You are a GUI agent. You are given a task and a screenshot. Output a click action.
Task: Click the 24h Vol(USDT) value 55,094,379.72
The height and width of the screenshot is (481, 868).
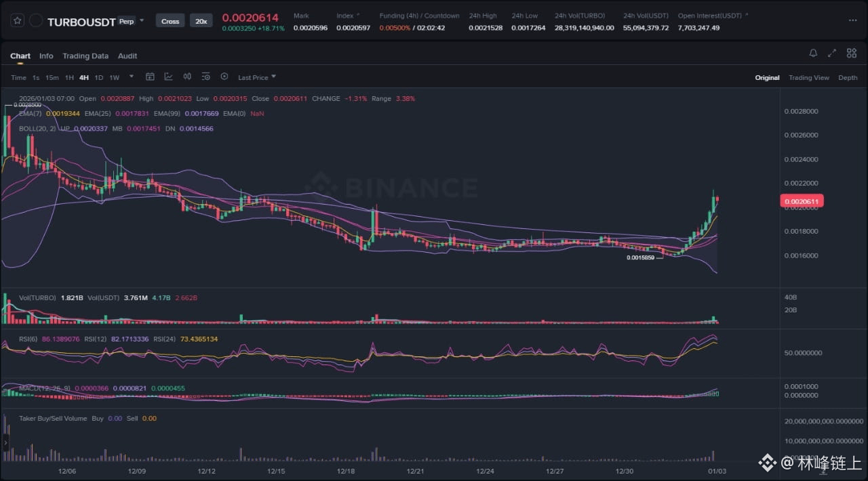646,28
